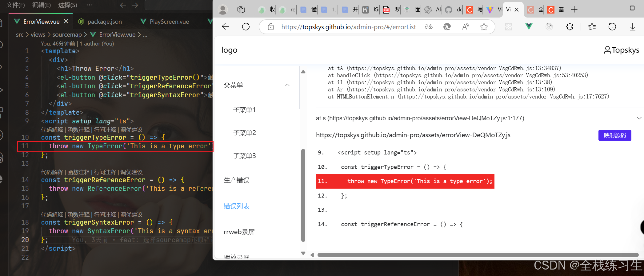
Task: Click the errorView-DeQMoTZy.js URL text
Action: pos(413,135)
